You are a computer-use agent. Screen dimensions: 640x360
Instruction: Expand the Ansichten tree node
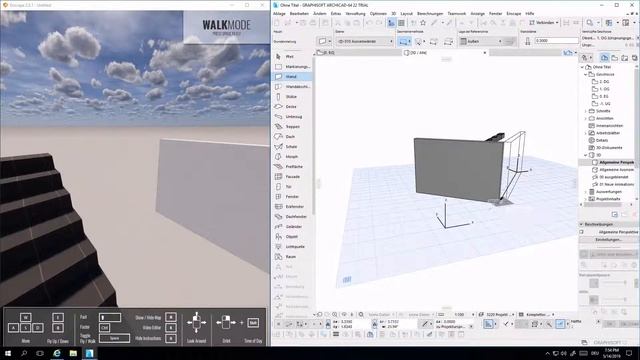(x=585, y=118)
